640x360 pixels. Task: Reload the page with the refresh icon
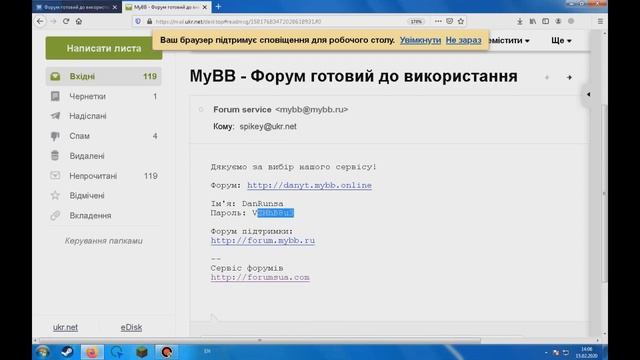click(x=66, y=21)
